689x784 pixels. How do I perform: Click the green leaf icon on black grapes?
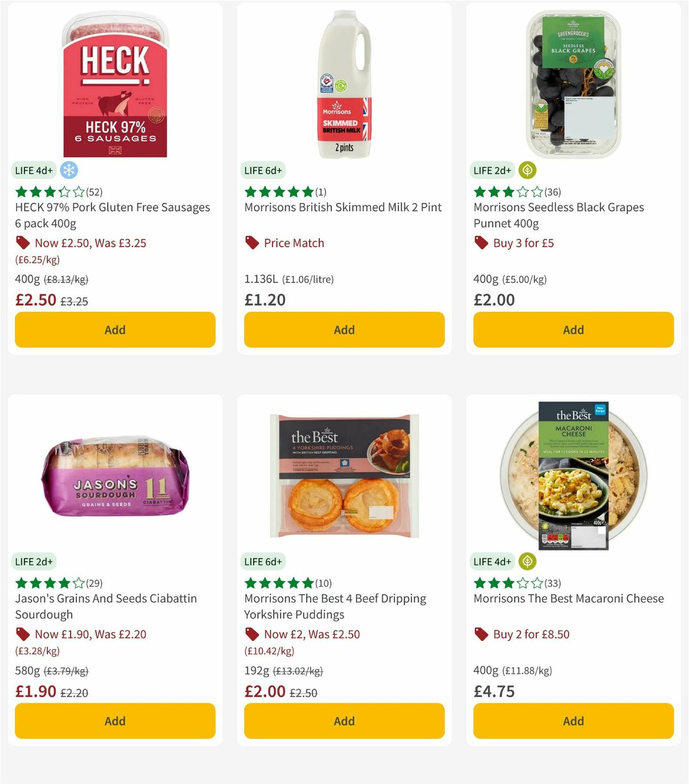point(526,170)
